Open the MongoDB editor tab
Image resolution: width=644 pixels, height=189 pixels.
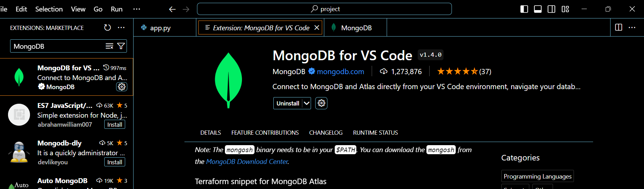355,27
